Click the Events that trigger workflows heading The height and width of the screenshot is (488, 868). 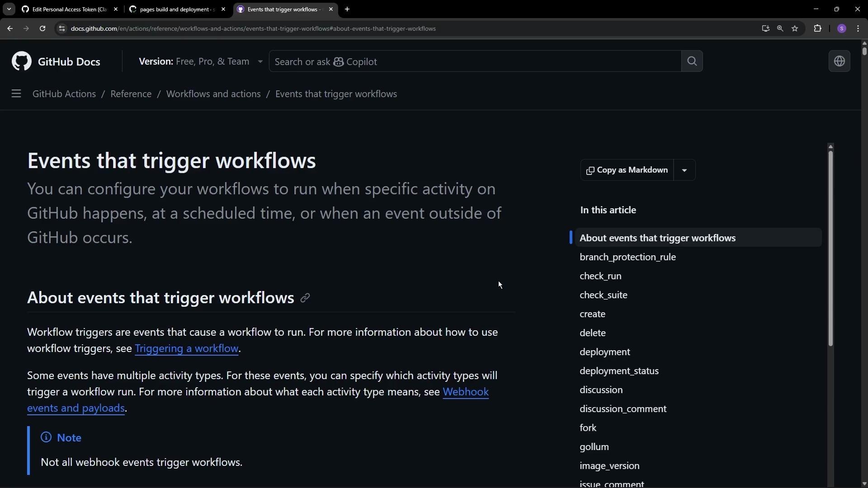pyautogui.click(x=171, y=160)
